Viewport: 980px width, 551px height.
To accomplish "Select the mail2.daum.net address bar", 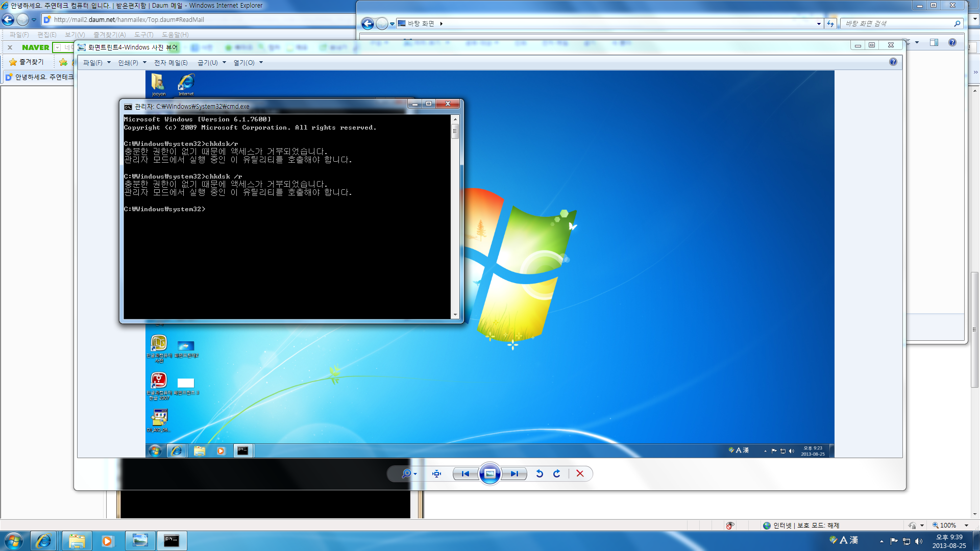I will pos(199,20).
